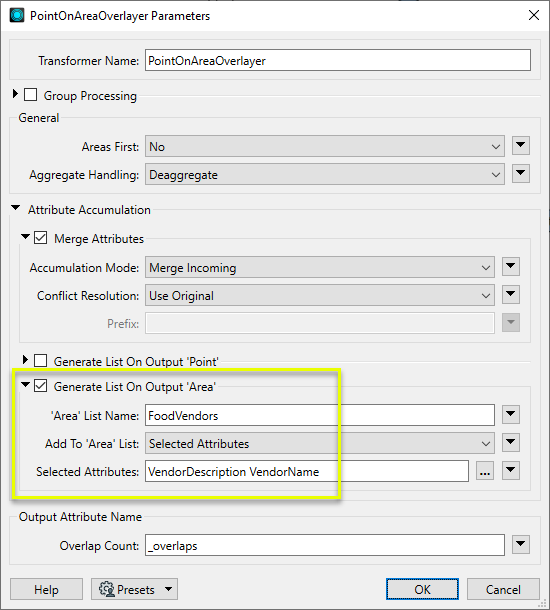Click the arrow button next to Accumulation Mode
Image resolution: width=550 pixels, height=610 pixels.
click(510, 266)
